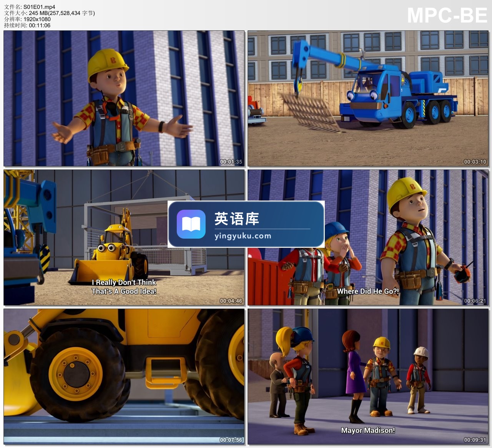Image resolution: width=492 pixels, height=448 pixels.
Task: Click the duration text 00:11:06
Action: pos(40,25)
